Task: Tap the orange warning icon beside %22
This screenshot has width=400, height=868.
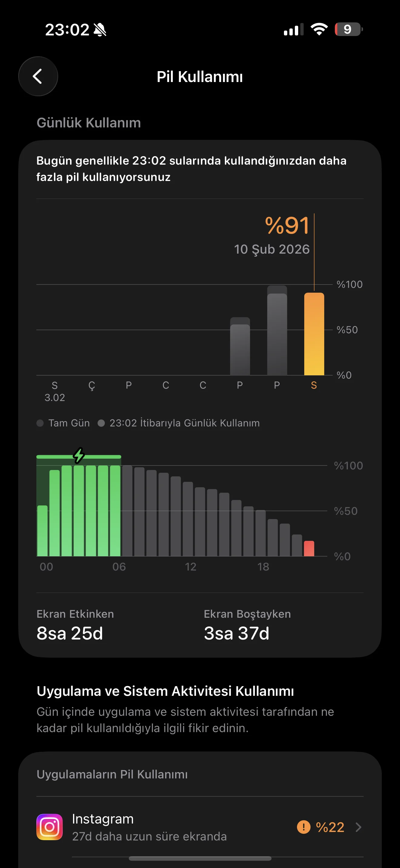Action: coord(304,827)
